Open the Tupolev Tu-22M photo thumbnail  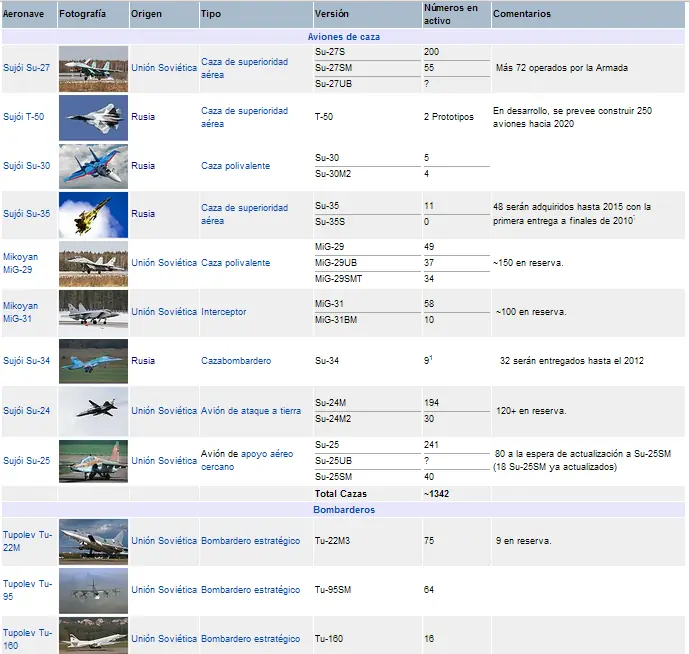pos(94,542)
